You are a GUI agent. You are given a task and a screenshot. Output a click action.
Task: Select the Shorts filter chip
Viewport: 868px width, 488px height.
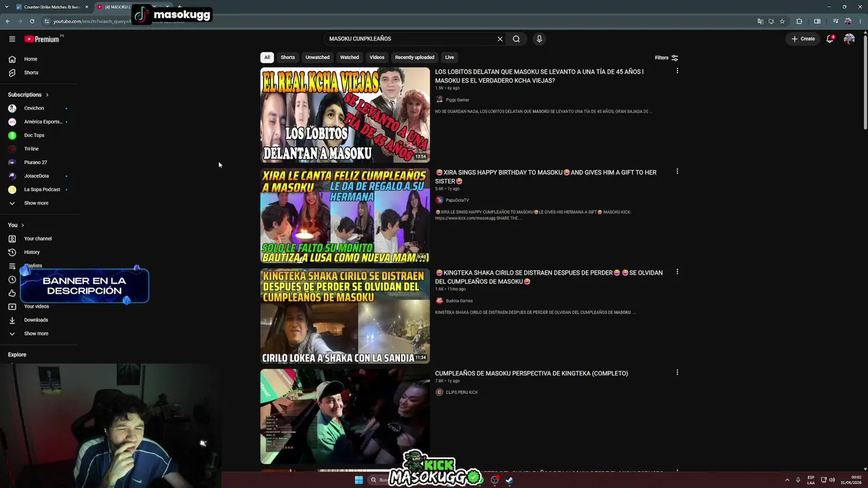pos(288,58)
